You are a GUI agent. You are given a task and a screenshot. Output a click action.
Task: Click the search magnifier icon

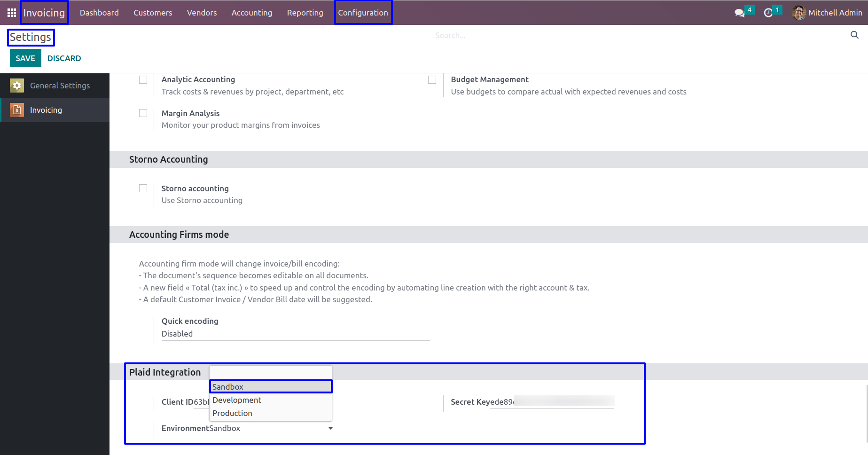point(854,35)
